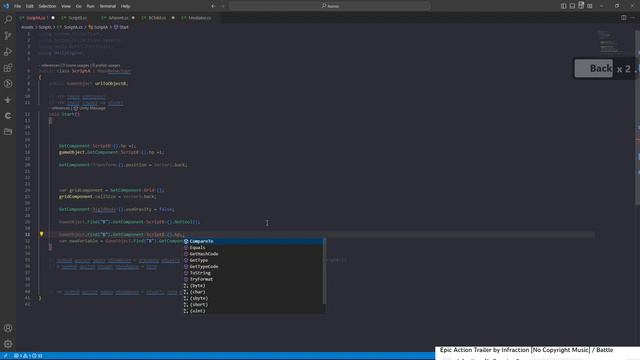The image size is (640, 360).
Task: Open the Search view in activity bar
Action: point(8,19)
